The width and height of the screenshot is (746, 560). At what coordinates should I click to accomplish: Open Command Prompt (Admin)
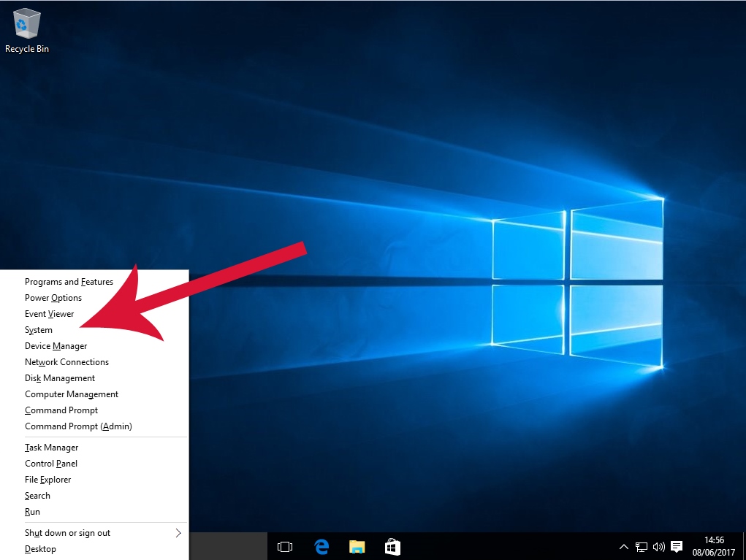pos(78,426)
